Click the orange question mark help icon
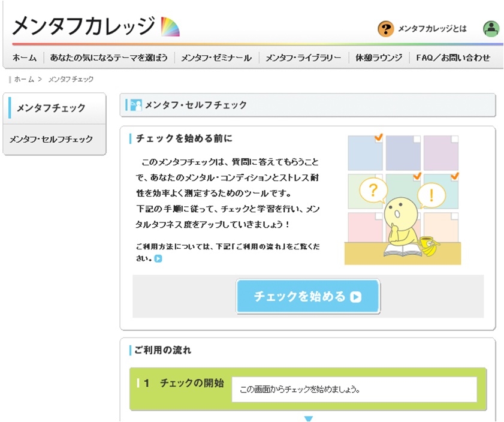Viewport: 504px width, 422px height. point(385,29)
